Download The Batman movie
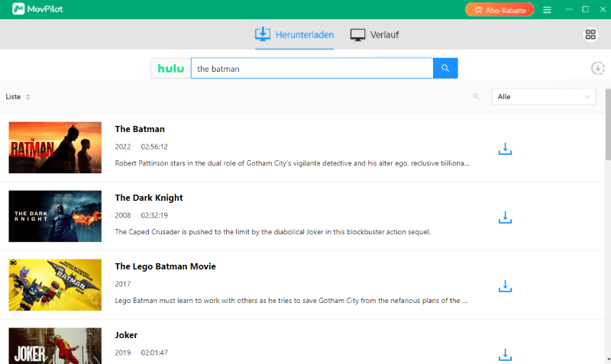 [x=505, y=149]
